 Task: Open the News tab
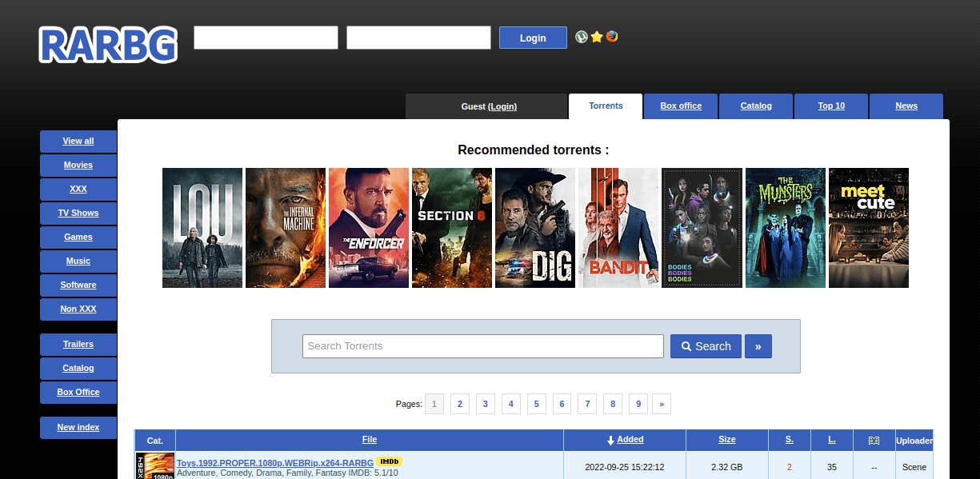click(906, 106)
